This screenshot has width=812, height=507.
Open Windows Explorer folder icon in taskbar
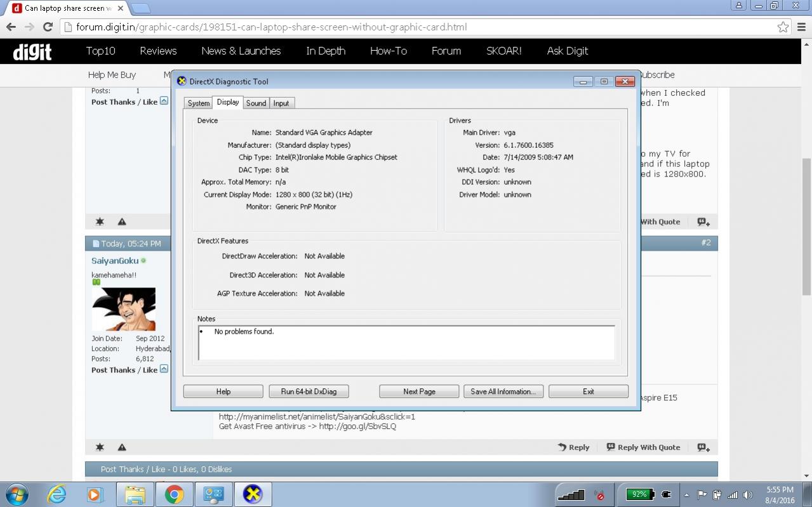tap(135, 494)
